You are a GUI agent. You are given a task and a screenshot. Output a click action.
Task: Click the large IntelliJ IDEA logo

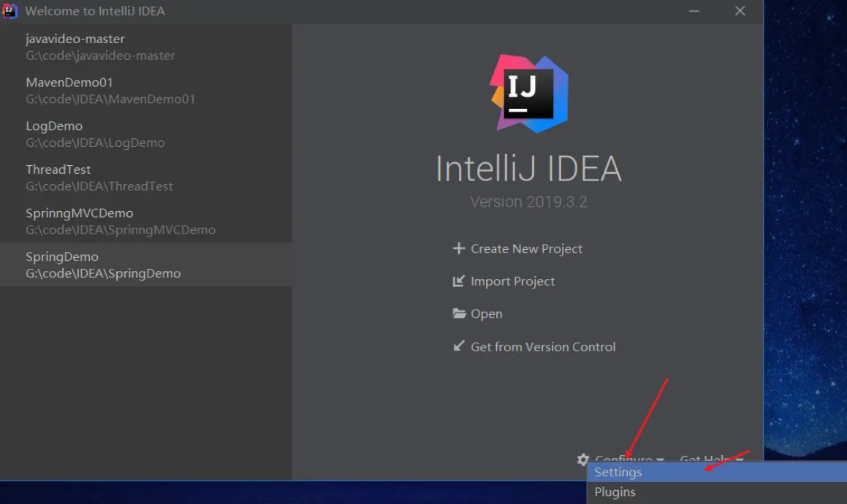[529, 93]
